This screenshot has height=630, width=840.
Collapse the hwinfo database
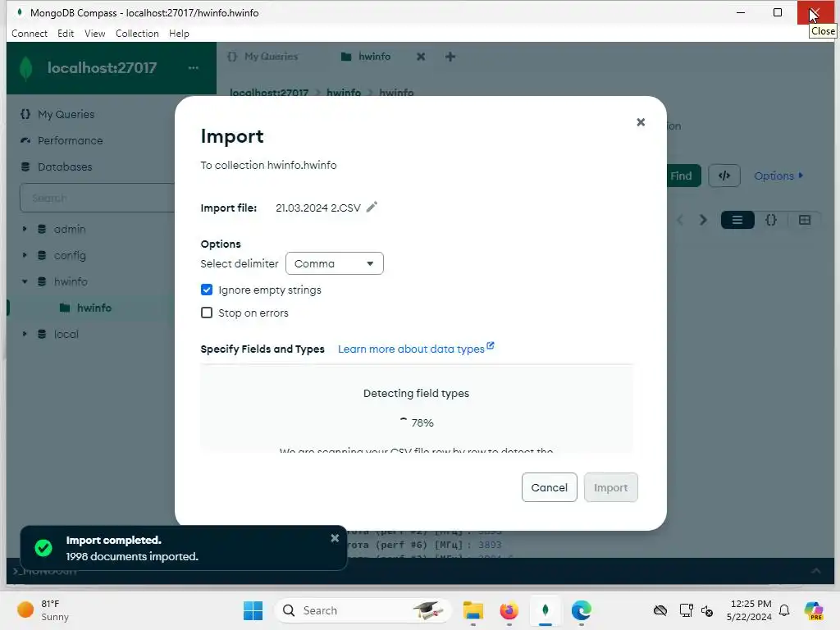24,281
